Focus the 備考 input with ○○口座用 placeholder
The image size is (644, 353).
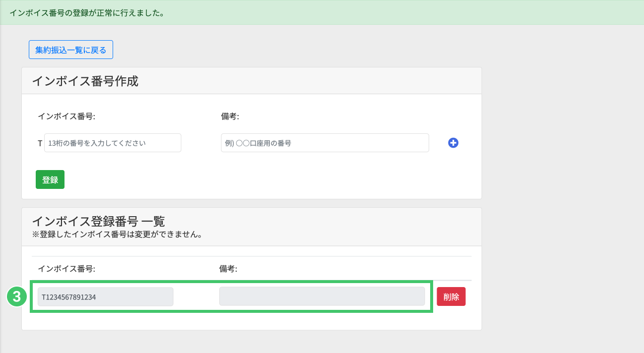[324, 143]
